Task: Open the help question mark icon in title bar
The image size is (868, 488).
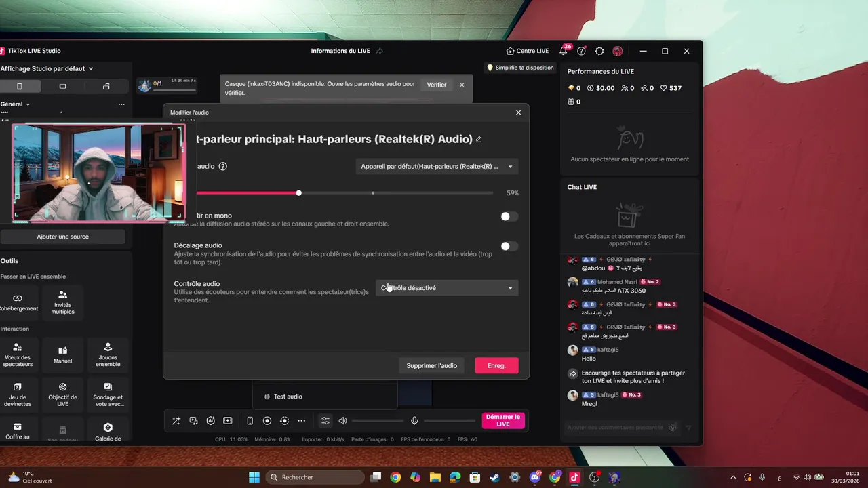Action: [581, 51]
